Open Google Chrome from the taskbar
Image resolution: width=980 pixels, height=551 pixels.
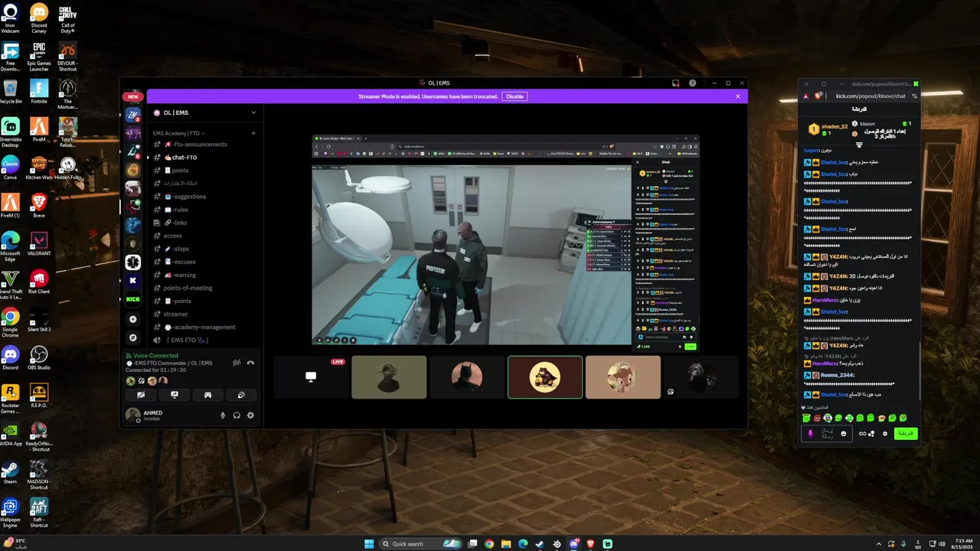point(489,544)
